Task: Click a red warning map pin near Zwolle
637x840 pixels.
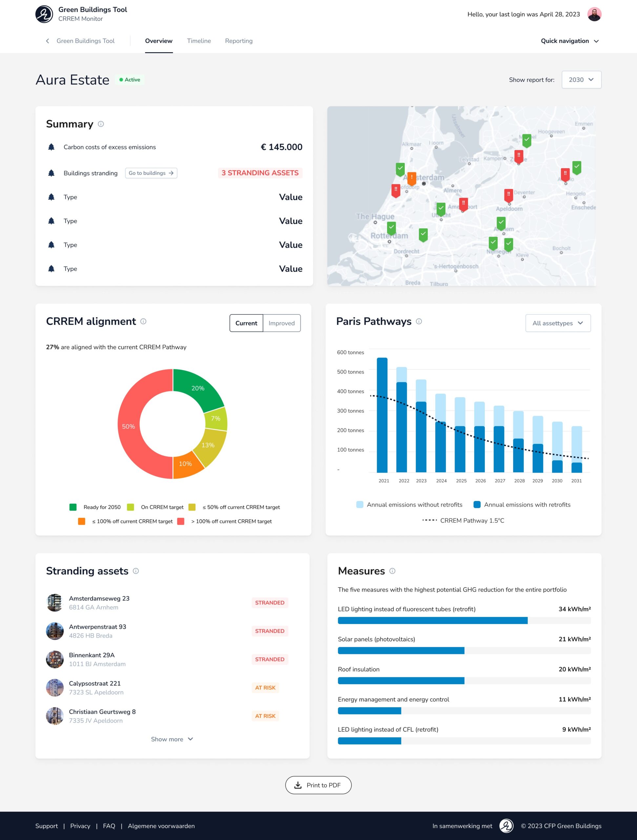Action: (x=519, y=155)
